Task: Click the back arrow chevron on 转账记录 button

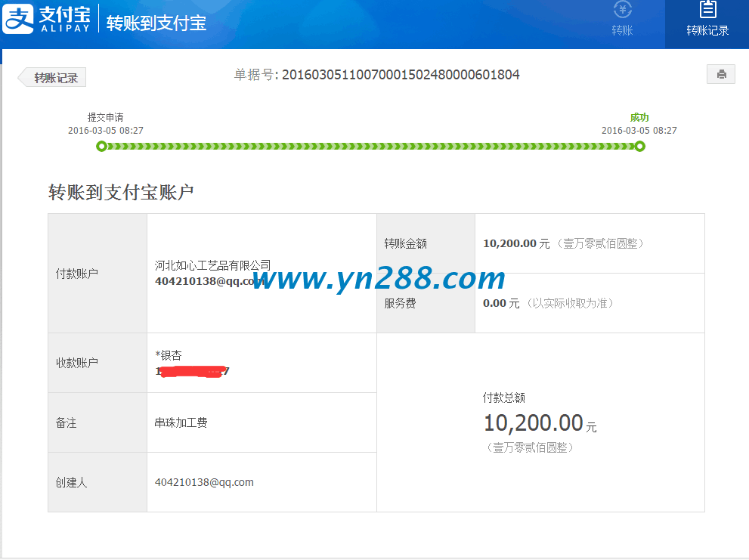Action: tap(22, 77)
